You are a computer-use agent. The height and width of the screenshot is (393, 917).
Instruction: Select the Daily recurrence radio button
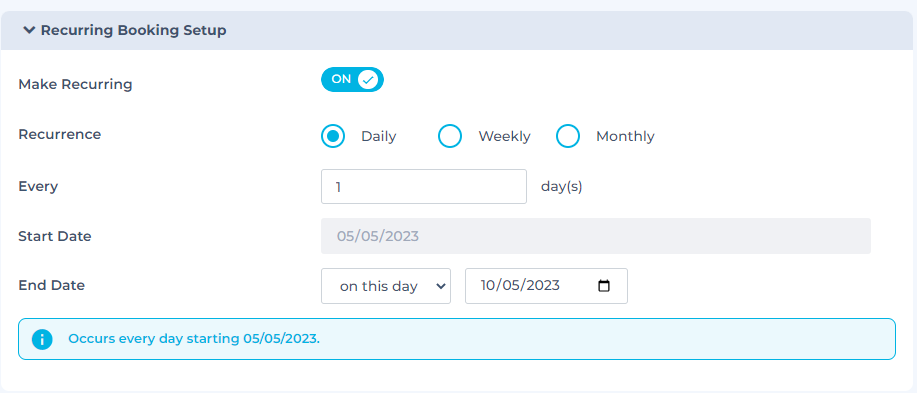(x=333, y=136)
